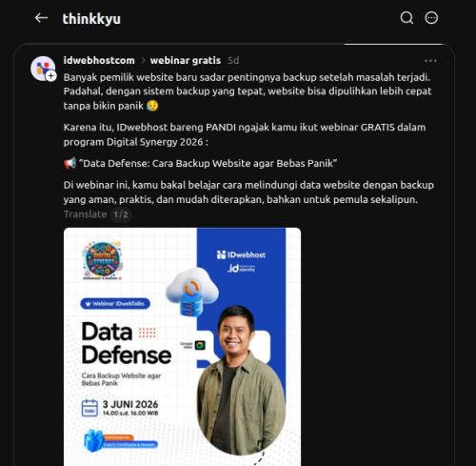This screenshot has height=466, width=476.
Task: Click the quoted Data Defense webinar title line
Action: pyautogui.click(x=201, y=163)
